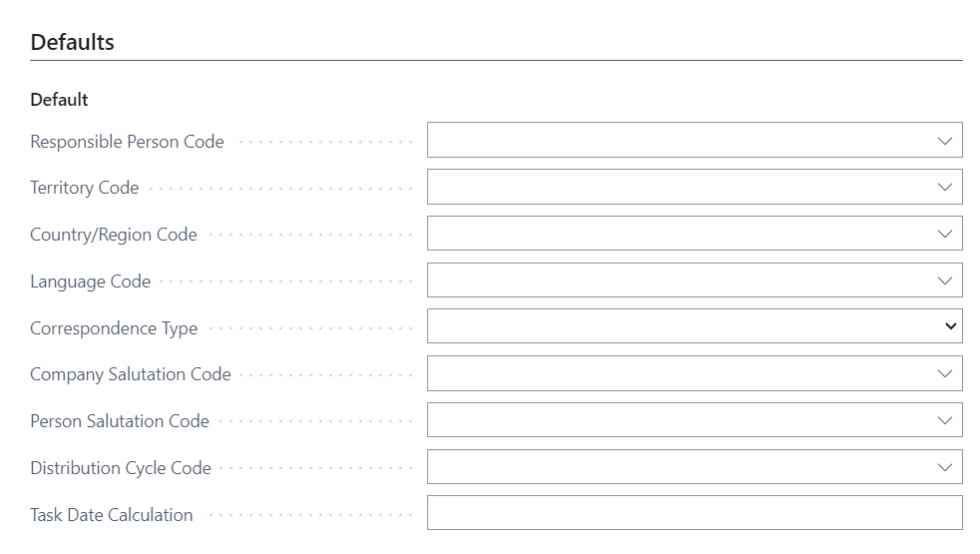This screenshot has height=554, width=980.
Task: Expand the Company Salutation Code chevron
Action: click(x=945, y=374)
